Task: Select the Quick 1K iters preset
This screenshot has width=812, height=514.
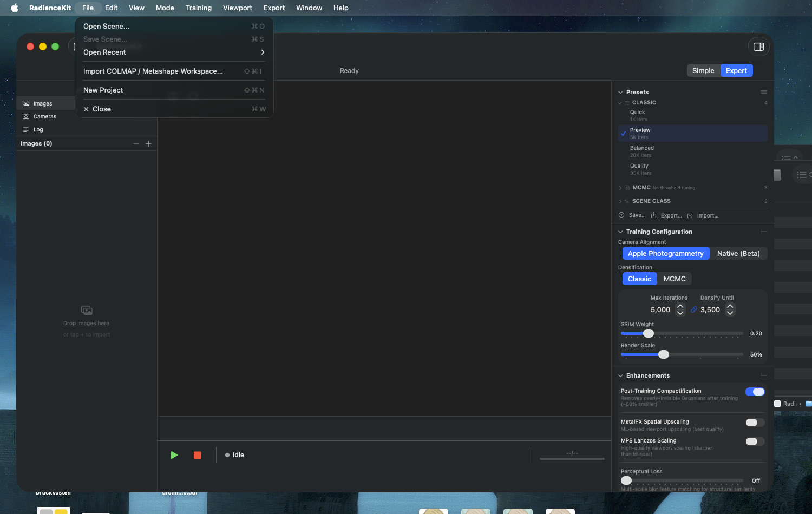Action: pyautogui.click(x=693, y=116)
